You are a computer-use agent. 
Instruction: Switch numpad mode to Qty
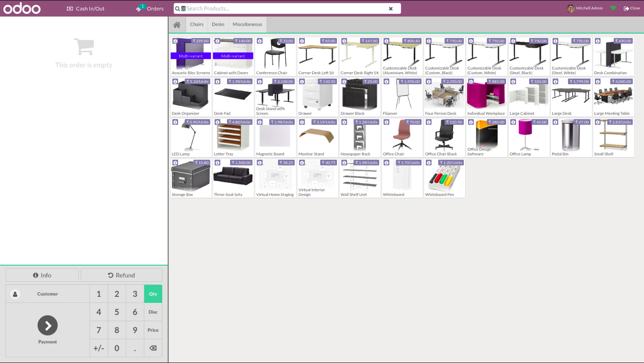153,294
